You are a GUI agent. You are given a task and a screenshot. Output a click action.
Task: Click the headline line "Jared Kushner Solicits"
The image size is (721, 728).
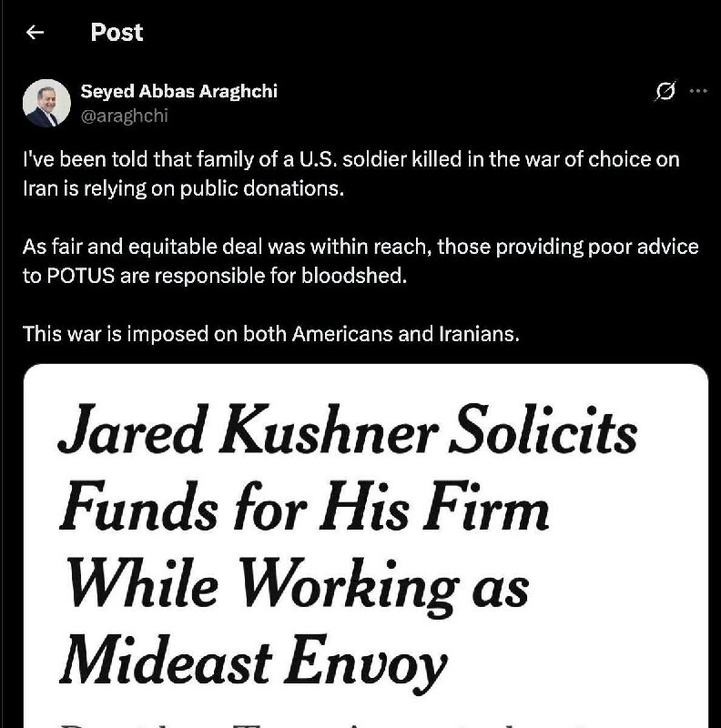[x=347, y=434]
